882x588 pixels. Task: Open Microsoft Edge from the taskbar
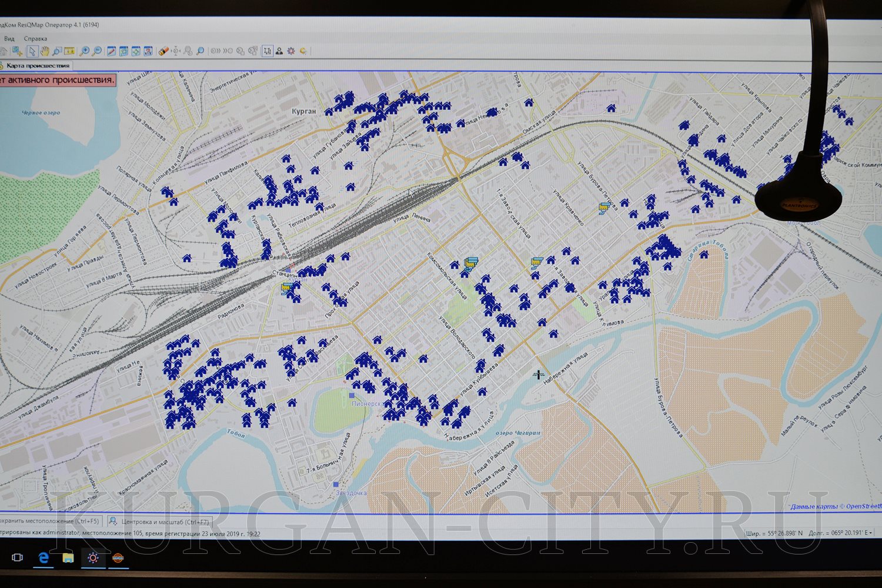(x=43, y=557)
